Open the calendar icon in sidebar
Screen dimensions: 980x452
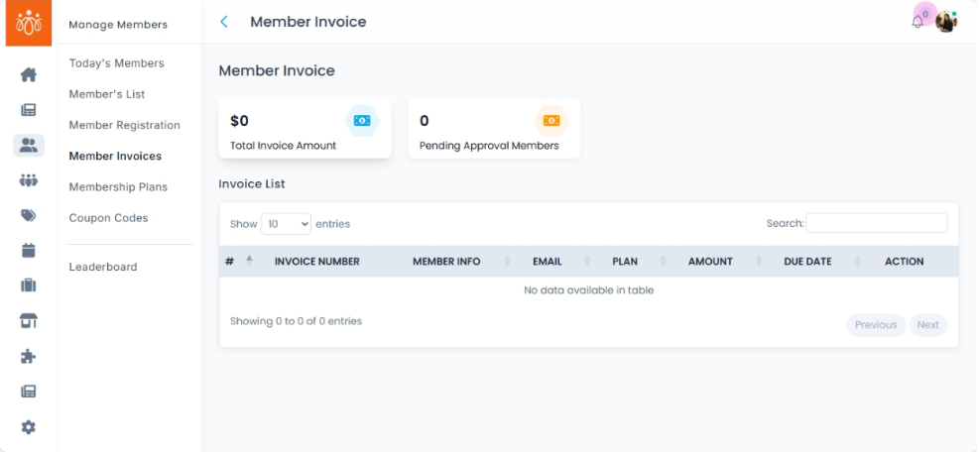(29, 250)
